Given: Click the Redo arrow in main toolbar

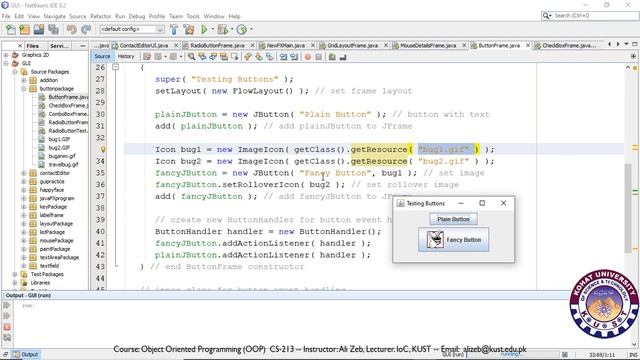Looking at the screenshot, I should click(86, 29).
